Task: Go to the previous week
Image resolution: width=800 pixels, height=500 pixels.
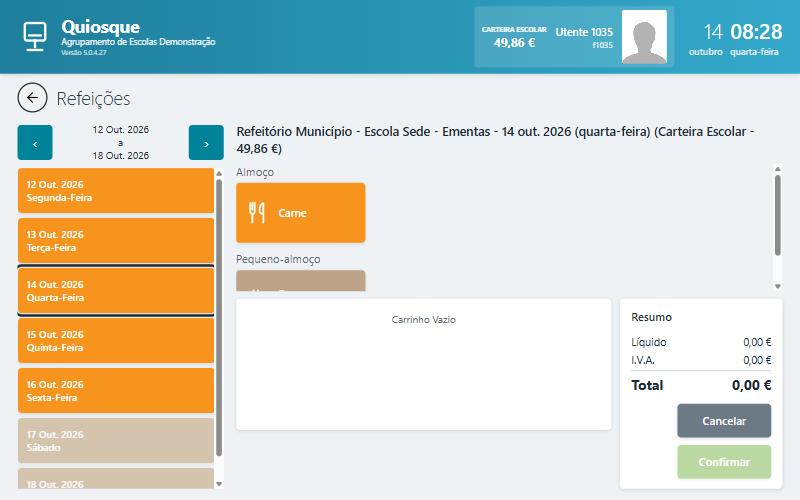Action: click(x=35, y=143)
